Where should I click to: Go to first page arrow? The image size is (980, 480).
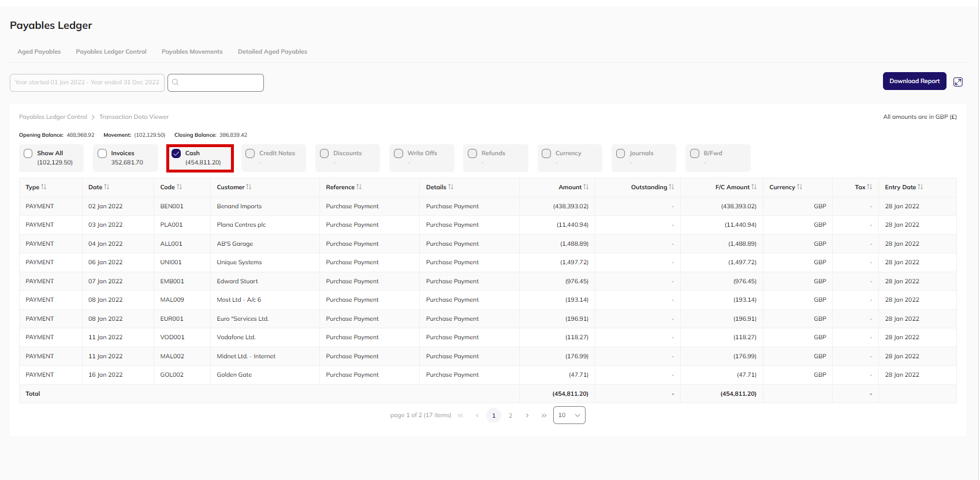tap(460, 415)
